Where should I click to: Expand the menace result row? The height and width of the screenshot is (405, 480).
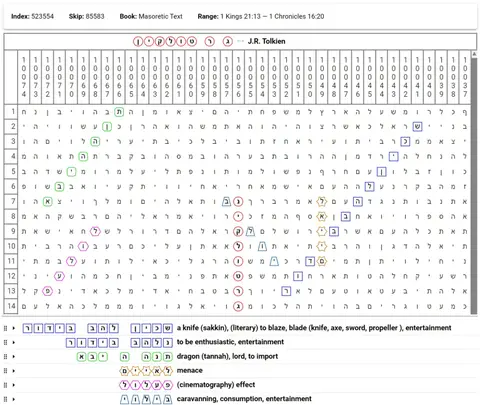click(x=14, y=371)
